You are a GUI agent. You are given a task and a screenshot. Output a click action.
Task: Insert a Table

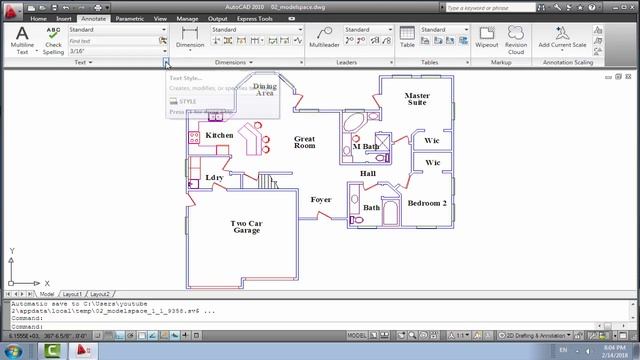point(407,37)
